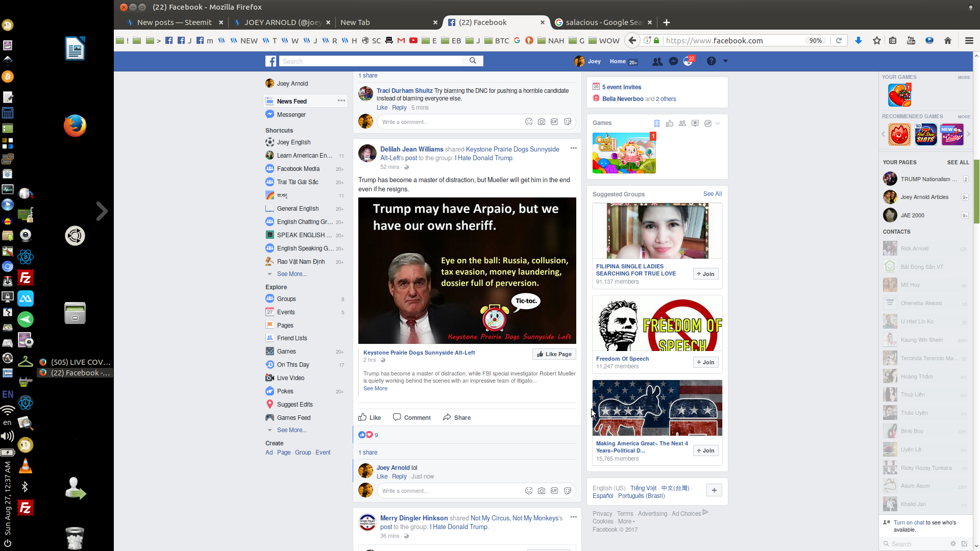This screenshot has height=551, width=980.
Task: Open the account settings dropdown arrow
Action: tap(725, 61)
